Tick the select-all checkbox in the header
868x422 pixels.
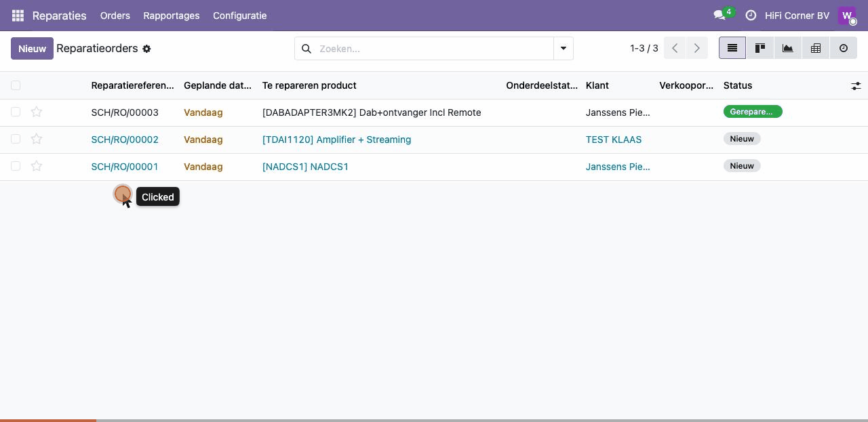16,85
